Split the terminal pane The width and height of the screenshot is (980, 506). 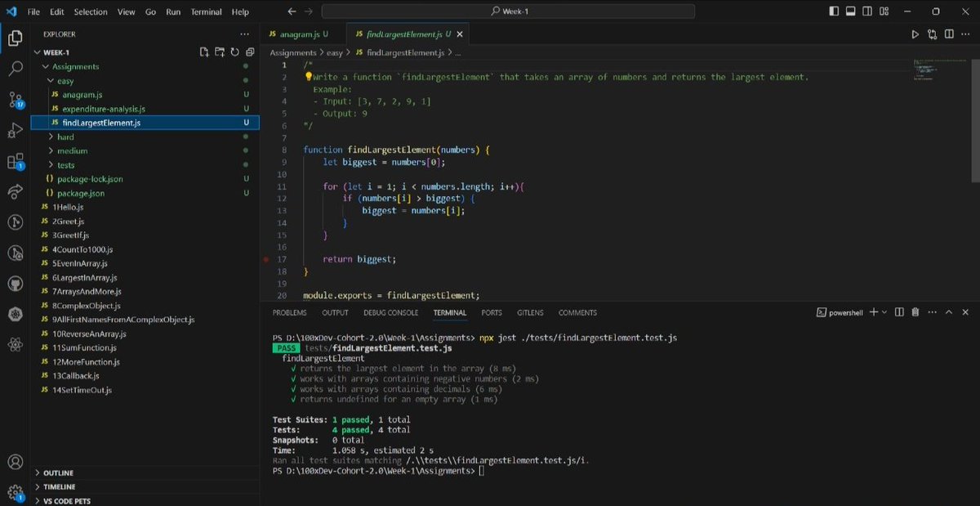[x=899, y=312]
